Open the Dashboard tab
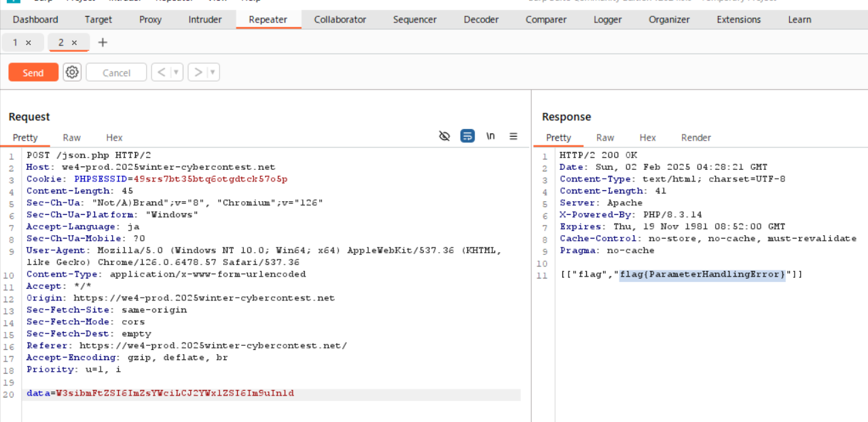The width and height of the screenshot is (868, 422). (x=35, y=20)
